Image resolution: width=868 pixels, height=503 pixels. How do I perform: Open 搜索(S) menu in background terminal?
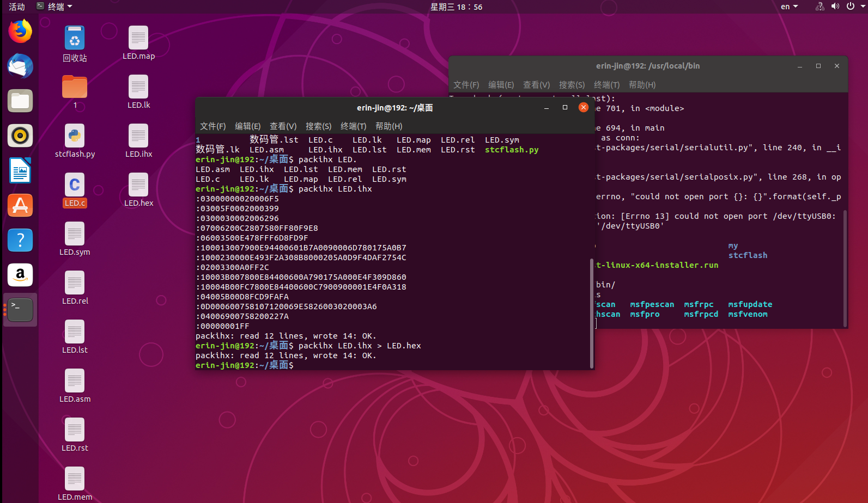pyautogui.click(x=572, y=85)
